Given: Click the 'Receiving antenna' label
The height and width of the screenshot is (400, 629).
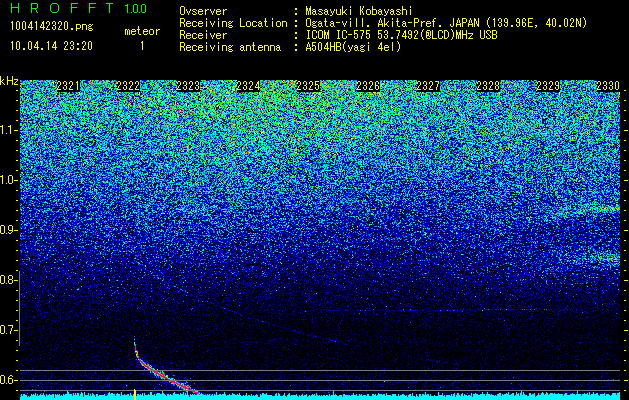Looking at the screenshot, I should (x=230, y=47).
